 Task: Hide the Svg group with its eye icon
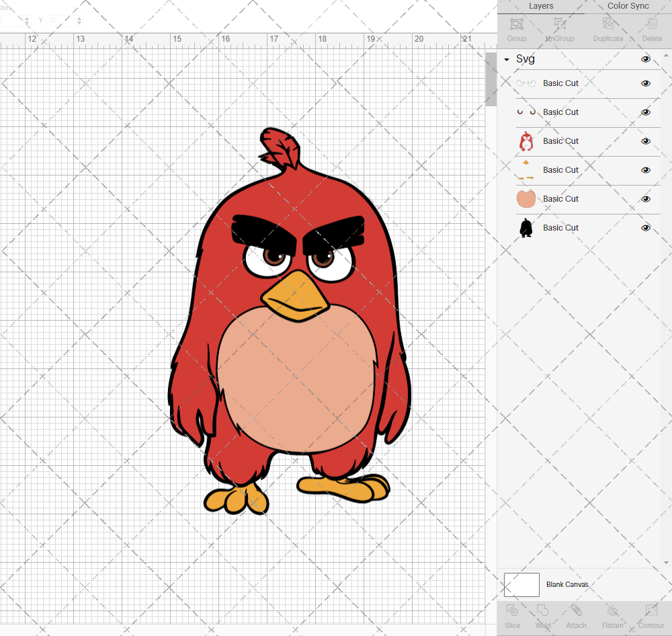pyautogui.click(x=645, y=59)
